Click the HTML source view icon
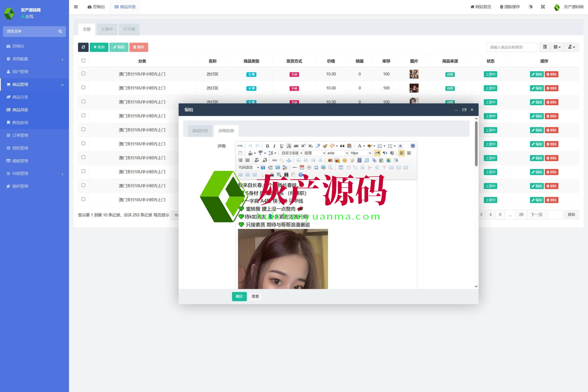Viewport: 588px width, 392px height. tap(240, 146)
